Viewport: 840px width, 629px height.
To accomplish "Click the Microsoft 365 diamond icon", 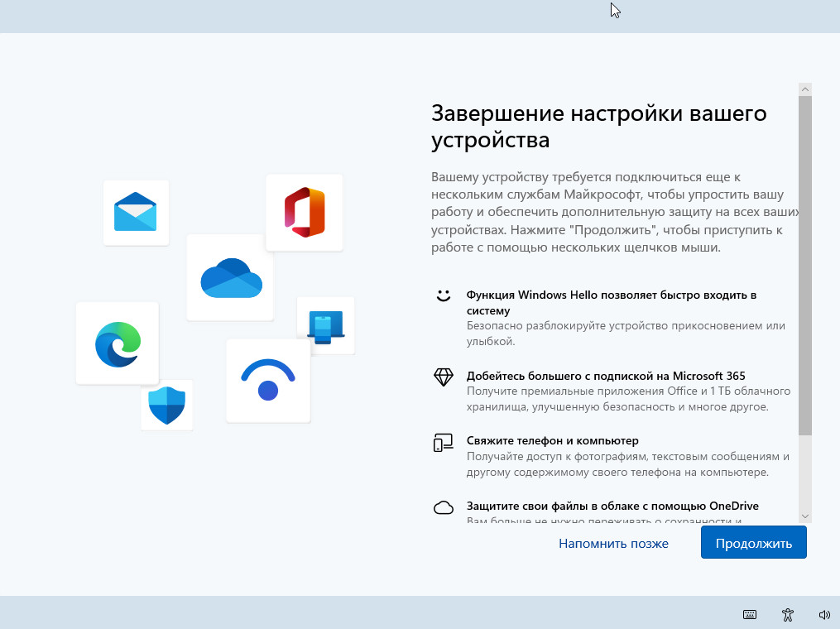I will click(443, 377).
